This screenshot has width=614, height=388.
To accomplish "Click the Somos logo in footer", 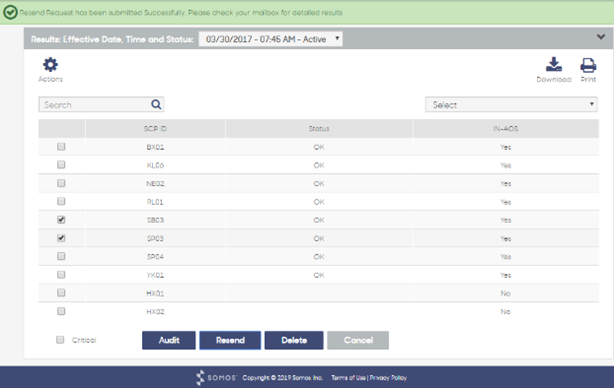I will pyautogui.click(x=216, y=377).
